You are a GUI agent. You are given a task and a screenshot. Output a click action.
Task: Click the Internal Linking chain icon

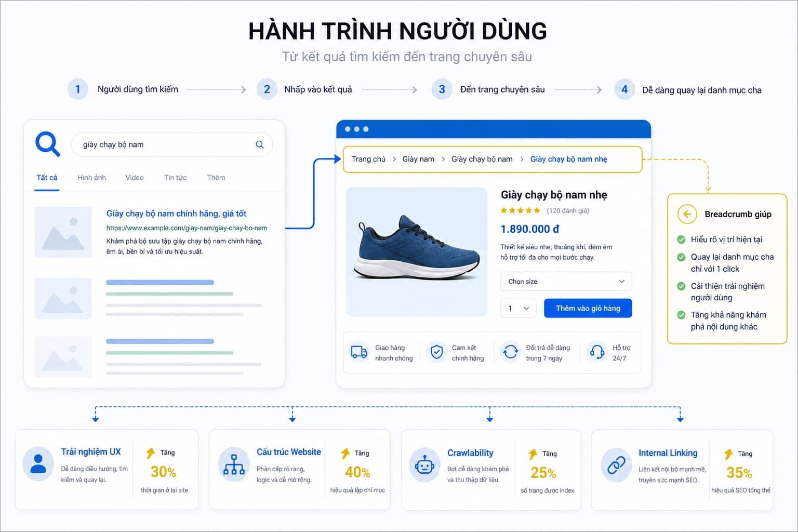(616, 465)
